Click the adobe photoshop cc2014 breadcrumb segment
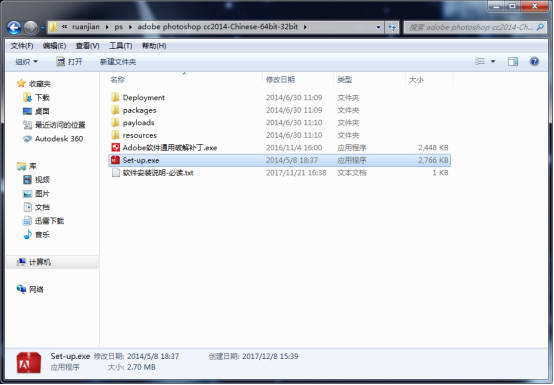The height and width of the screenshot is (385, 554). tap(217, 27)
